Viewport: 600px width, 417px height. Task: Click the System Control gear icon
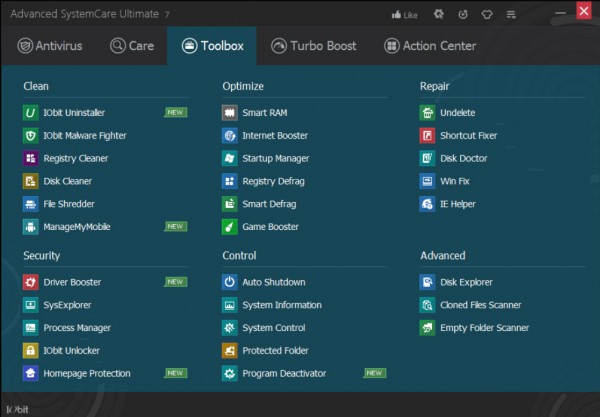[230, 328]
